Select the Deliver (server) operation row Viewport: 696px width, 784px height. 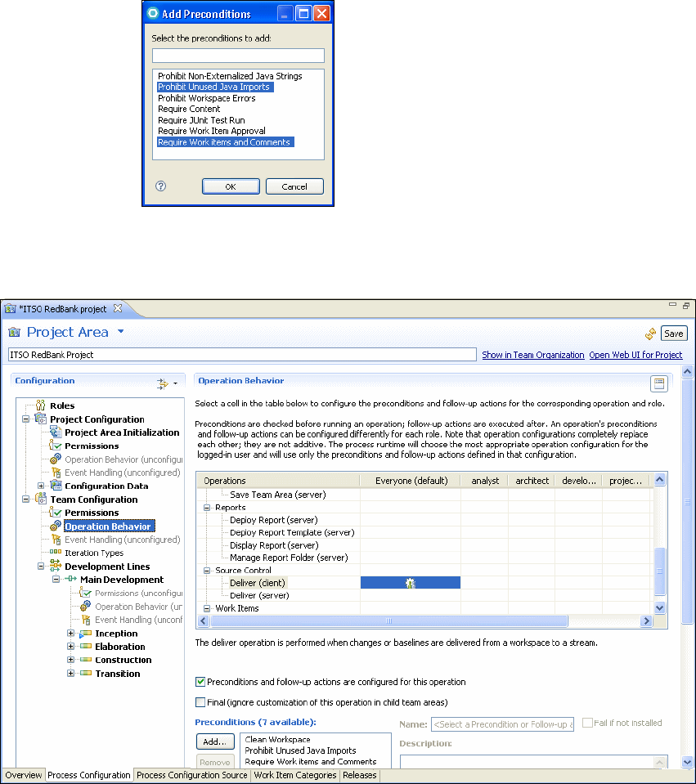[x=259, y=595]
